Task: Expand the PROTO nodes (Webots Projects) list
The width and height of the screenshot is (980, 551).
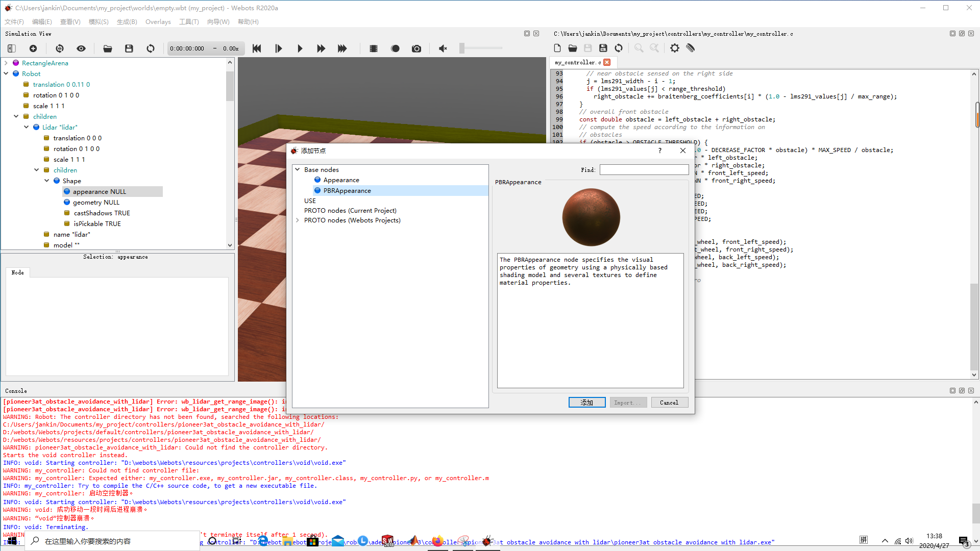Action: pyautogui.click(x=298, y=220)
